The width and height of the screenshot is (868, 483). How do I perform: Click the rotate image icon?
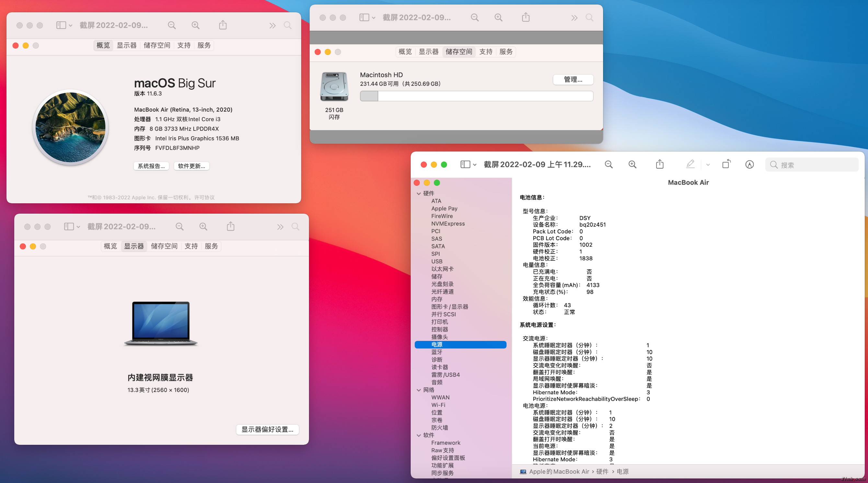click(x=726, y=164)
